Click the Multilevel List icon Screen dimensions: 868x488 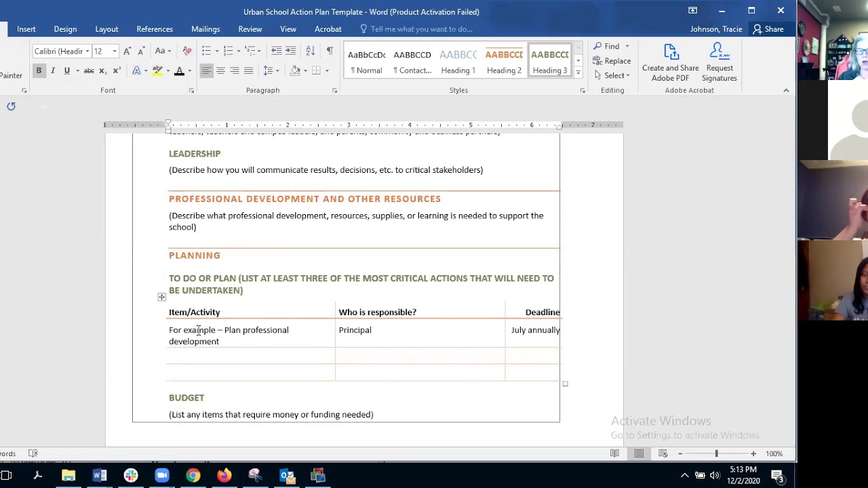point(250,51)
